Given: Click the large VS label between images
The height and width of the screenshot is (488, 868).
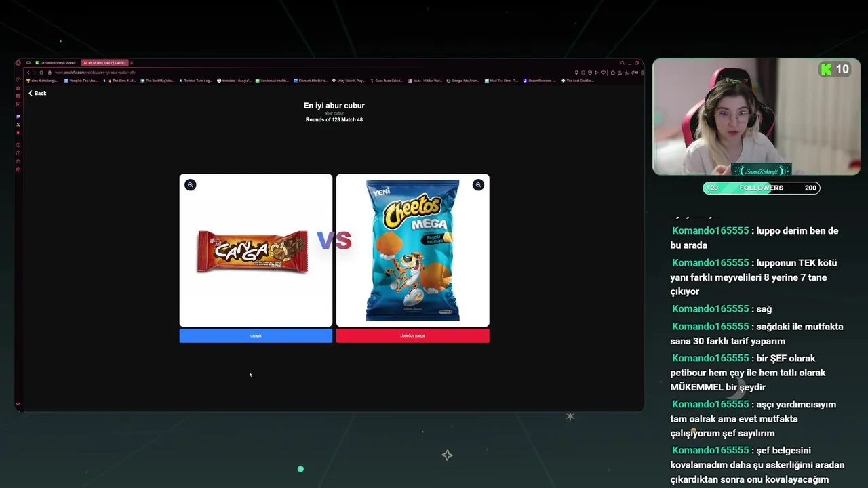Looking at the screenshot, I should point(334,240).
